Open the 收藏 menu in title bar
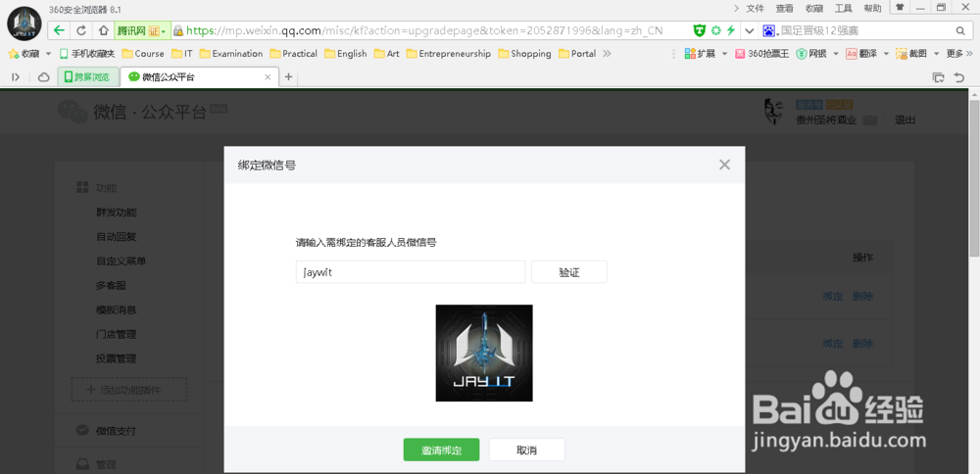980x474 pixels. [x=813, y=8]
